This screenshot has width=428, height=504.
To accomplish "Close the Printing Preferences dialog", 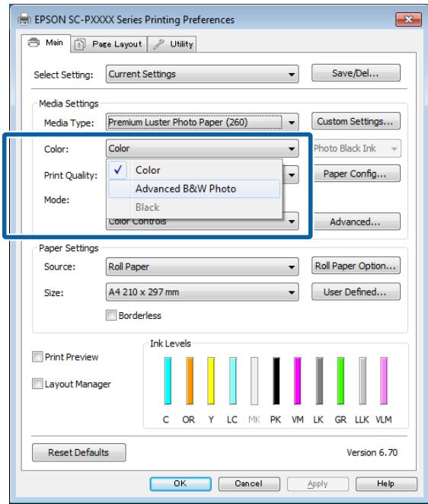I will [408, 20].
